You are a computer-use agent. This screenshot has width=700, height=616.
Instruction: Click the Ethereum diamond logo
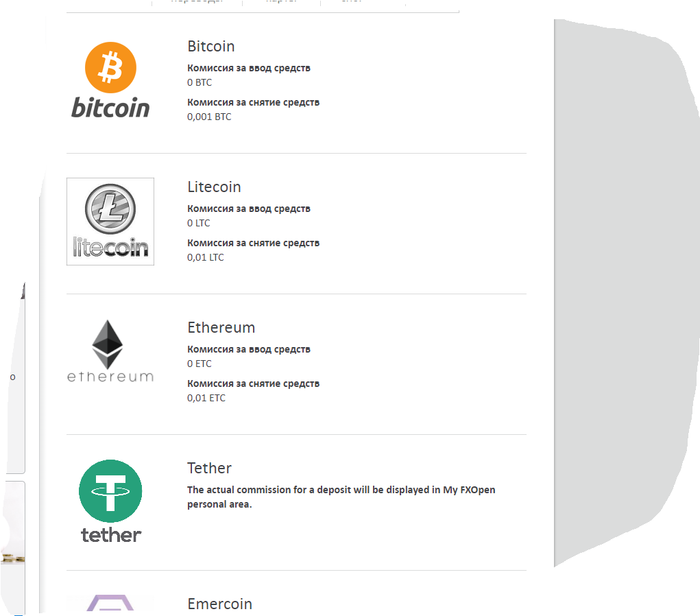pos(110,351)
